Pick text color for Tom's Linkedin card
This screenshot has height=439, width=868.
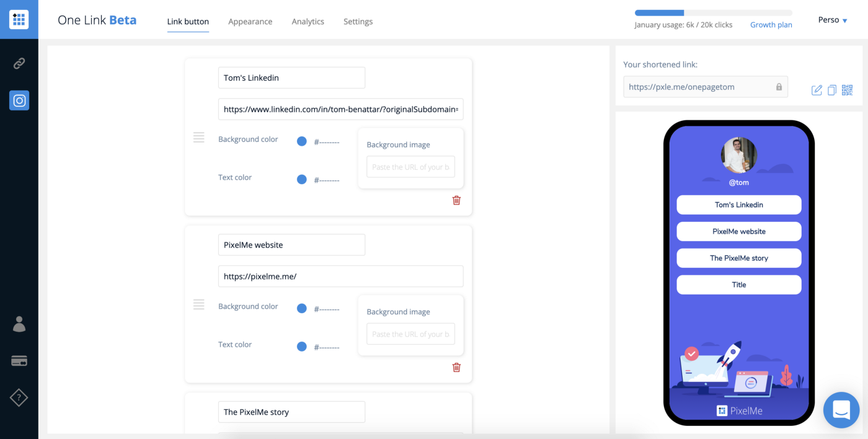[301, 179]
